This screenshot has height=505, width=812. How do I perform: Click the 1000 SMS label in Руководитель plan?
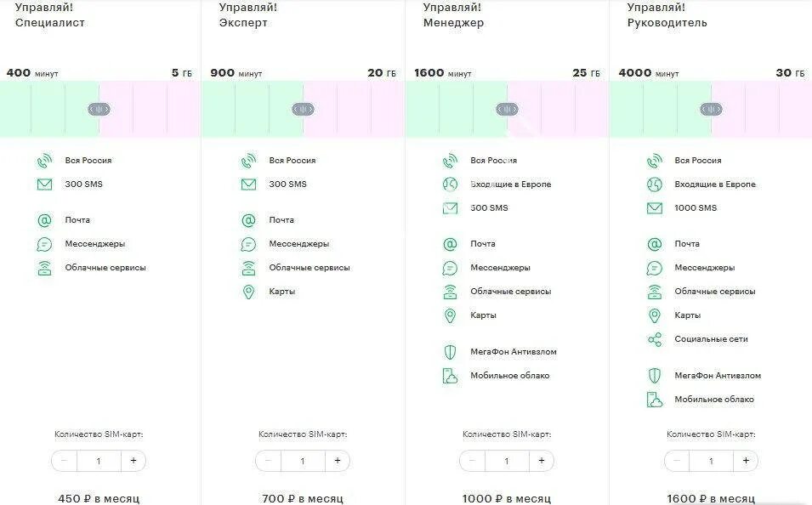click(x=696, y=208)
